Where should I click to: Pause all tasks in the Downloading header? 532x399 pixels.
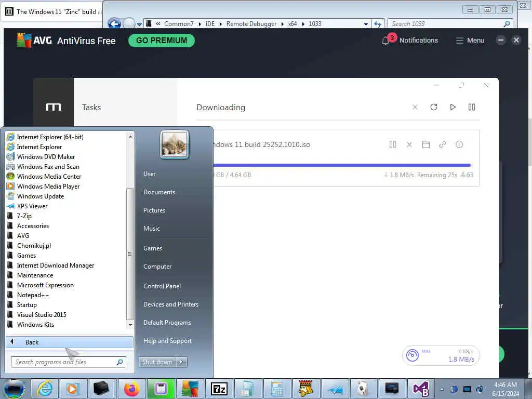[472, 107]
